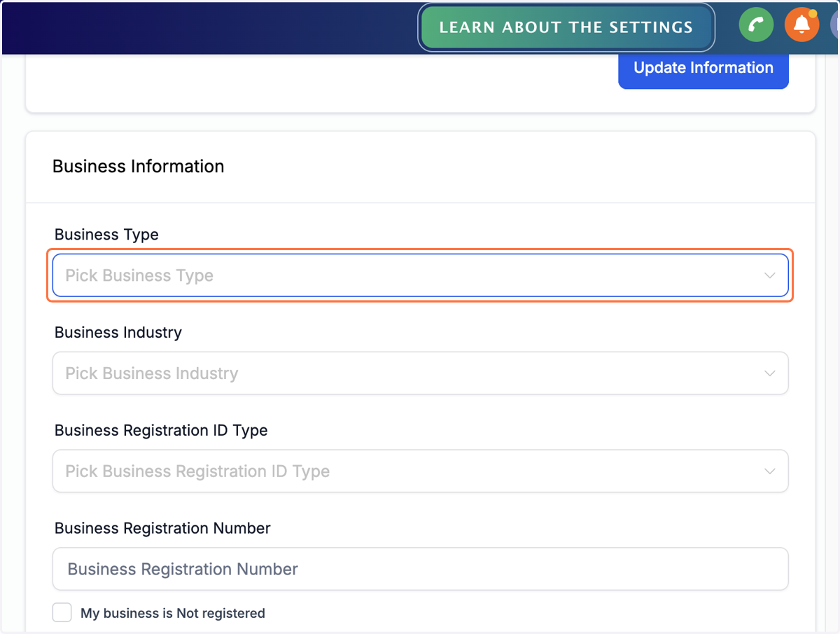This screenshot has height=634, width=840.
Task: Click the Business Registration ID Type label
Action: tap(161, 430)
